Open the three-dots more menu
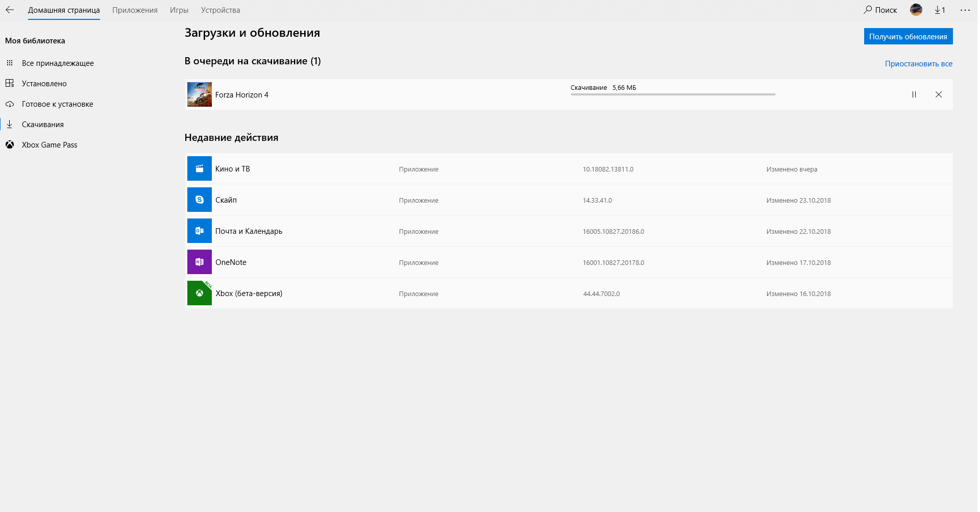Viewport: 980px width, 512px height. pyautogui.click(x=965, y=10)
